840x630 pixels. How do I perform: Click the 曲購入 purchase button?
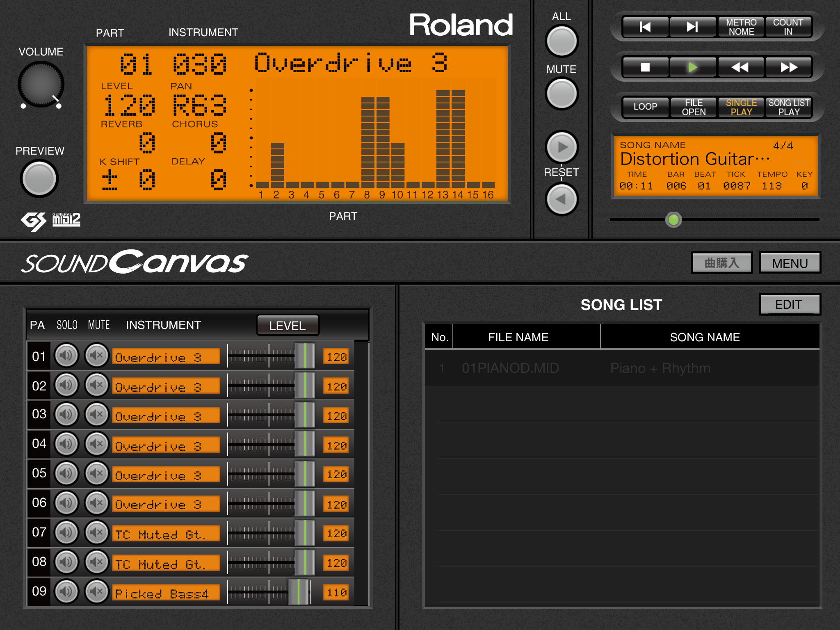722,263
